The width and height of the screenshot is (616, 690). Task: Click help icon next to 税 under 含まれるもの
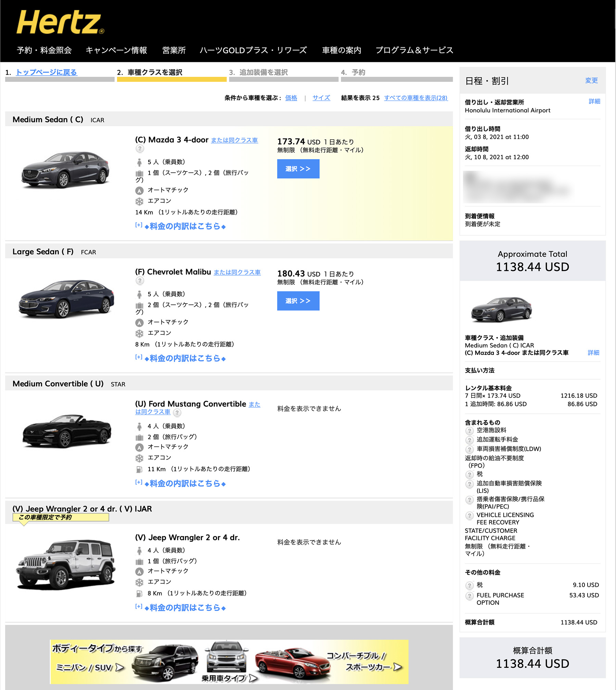(470, 474)
